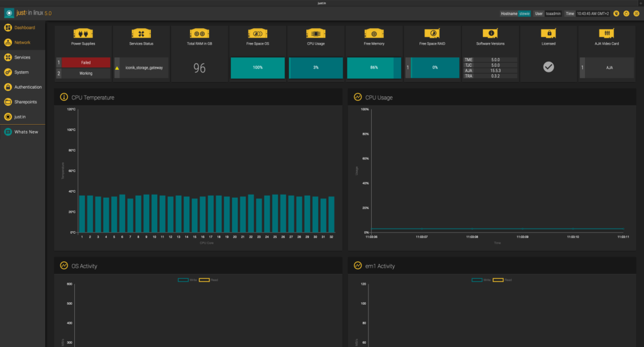Click the em1 Activity panel header icon
This screenshot has height=347, width=644.
(358, 266)
